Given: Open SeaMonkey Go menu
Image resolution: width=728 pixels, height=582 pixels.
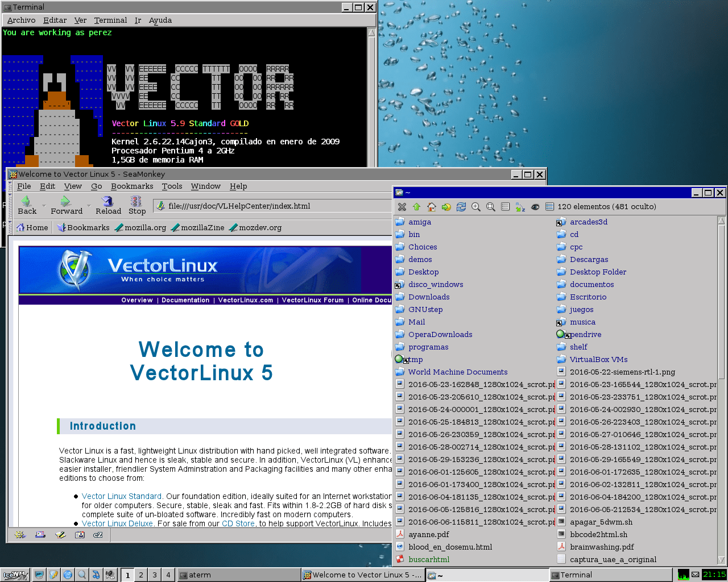Looking at the screenshot, I should (x=97, y=186).
